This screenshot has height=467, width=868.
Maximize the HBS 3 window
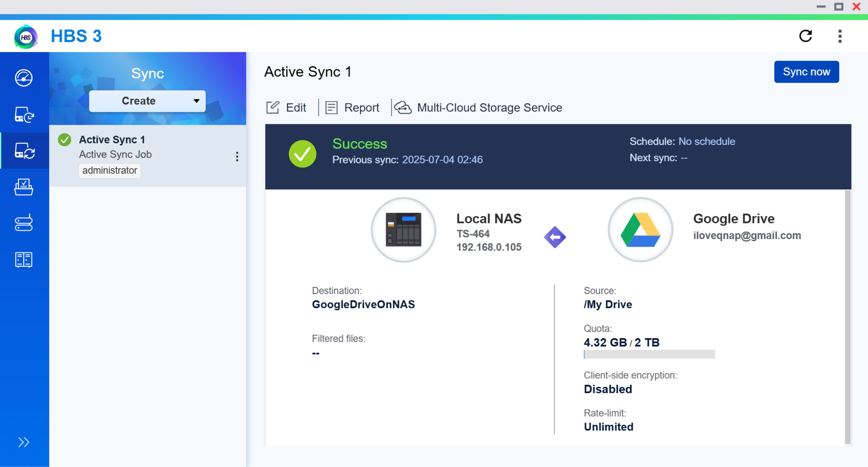[839, 6]
